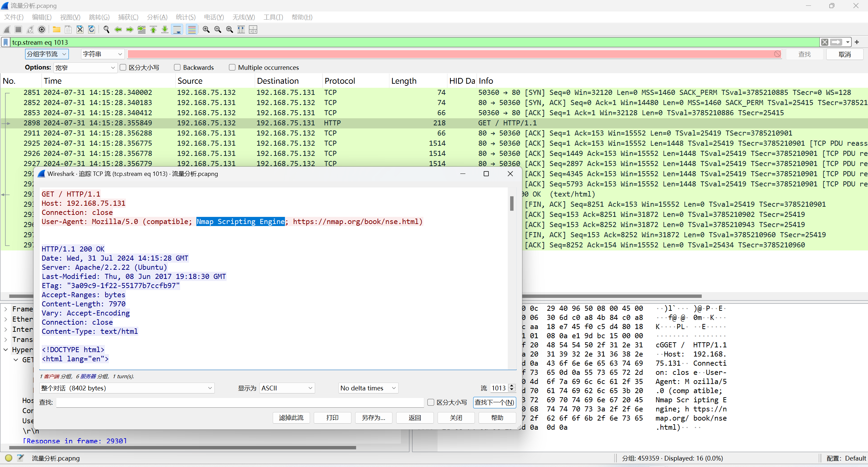Reload this capture file
This screenshot has height=467, width=868.
pos(92,30)
